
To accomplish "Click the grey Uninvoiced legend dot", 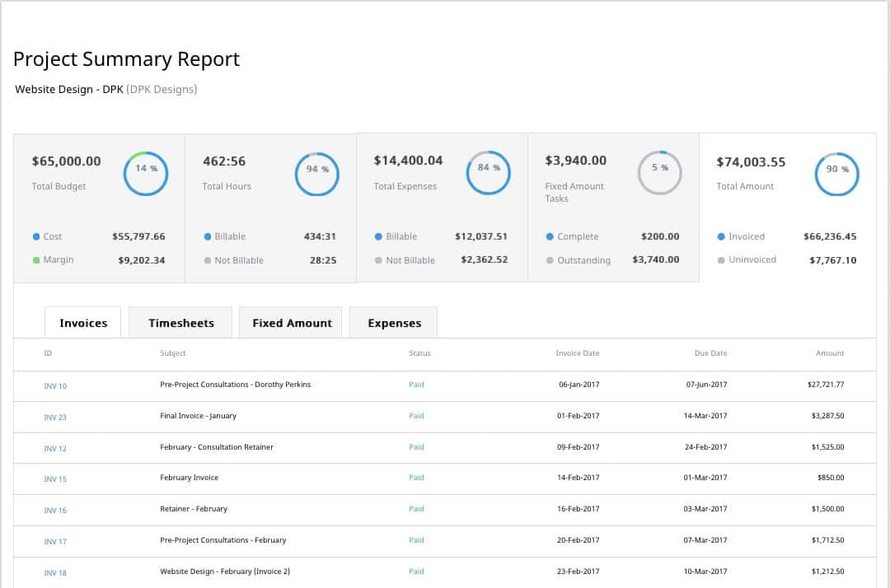I will tap(721, 260).
